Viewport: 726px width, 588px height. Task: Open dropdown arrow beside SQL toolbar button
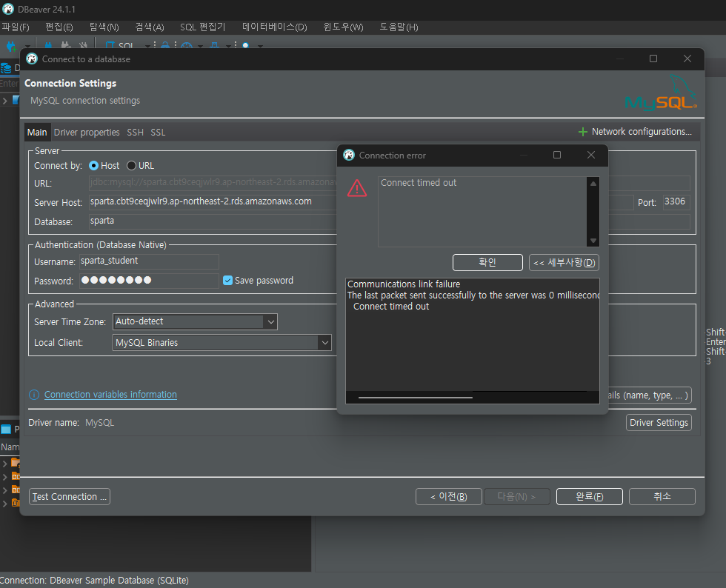(147, 47)
